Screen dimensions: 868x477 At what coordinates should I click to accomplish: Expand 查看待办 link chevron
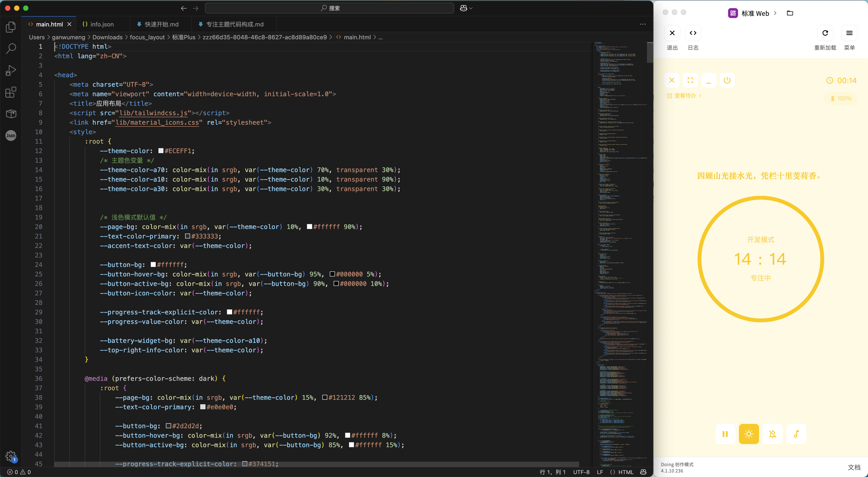700,96
